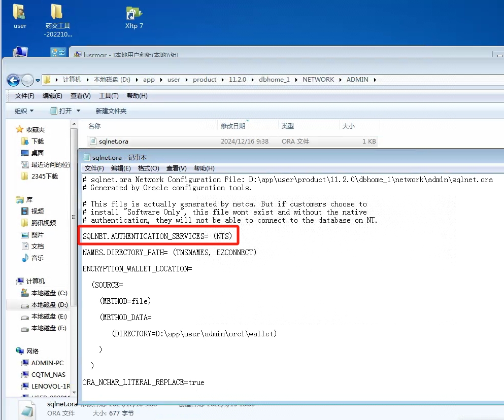Viewport: 504px width, 420px height.
Task: Click the NETWORK breadcrumb segment
Action: (318, 79)
